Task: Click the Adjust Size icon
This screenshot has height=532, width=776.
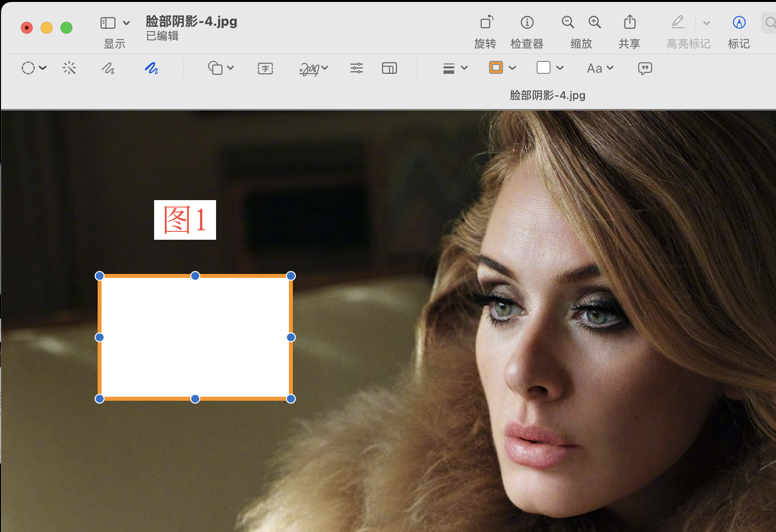Action: pos(389,68)
